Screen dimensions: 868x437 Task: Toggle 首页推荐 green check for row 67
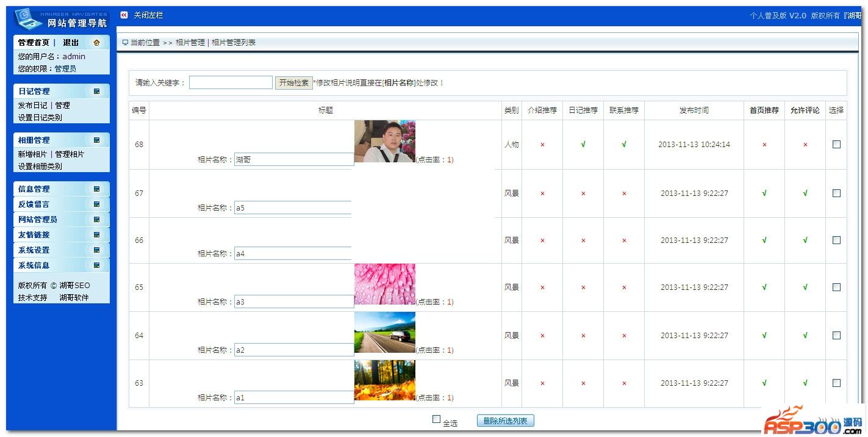[x=764, y=193]
